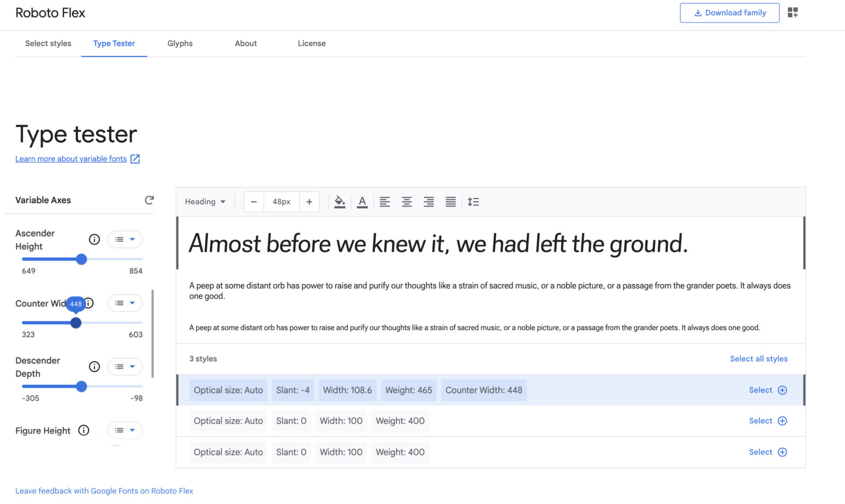Apply right text alignment

[429, 202]
